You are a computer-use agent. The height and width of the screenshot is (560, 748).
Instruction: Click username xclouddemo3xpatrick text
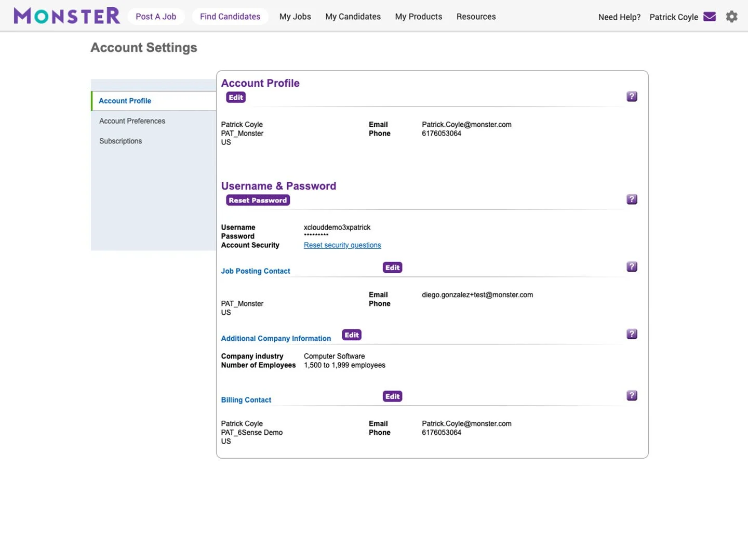tap(337, 228)
